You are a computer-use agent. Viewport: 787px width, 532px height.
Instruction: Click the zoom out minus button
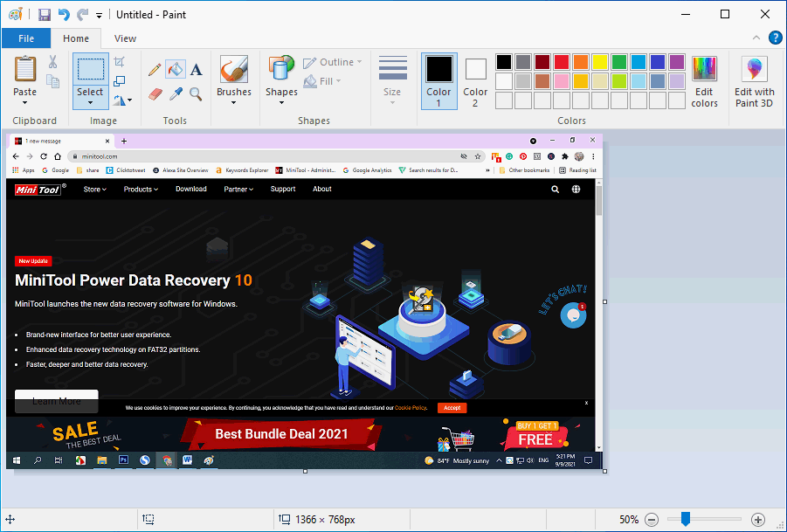652,520
